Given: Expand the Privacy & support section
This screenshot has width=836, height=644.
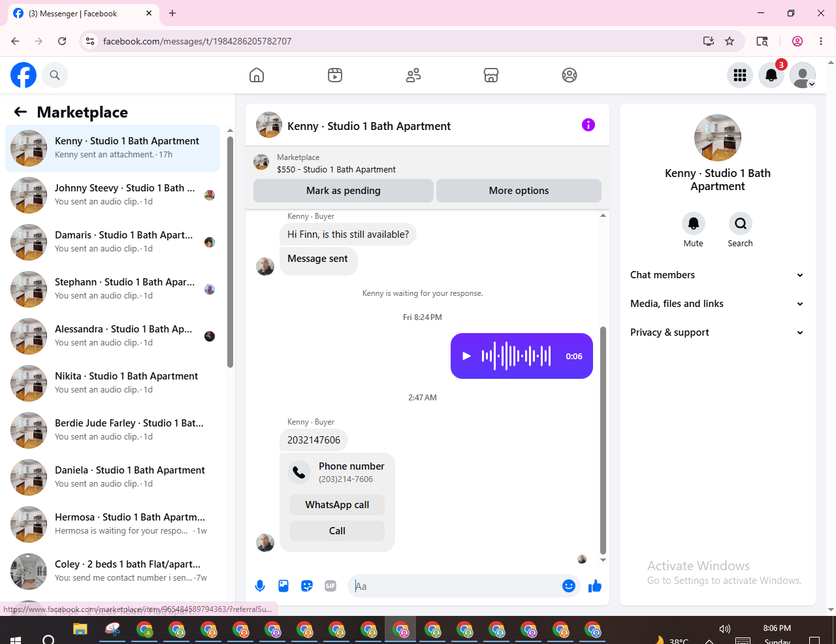Looking at the screenshot, I should pyautogui.click(x=717, y=332).
